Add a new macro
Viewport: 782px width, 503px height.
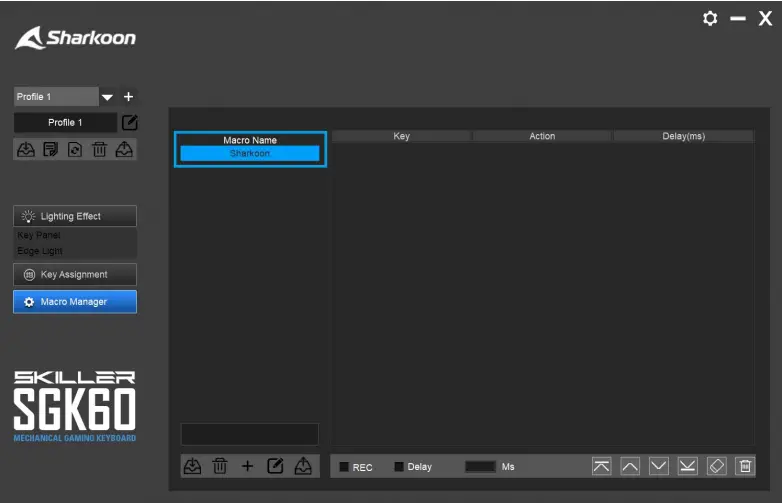point(247,467)
